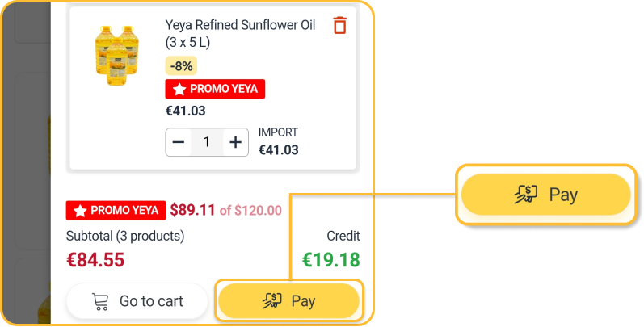
Task: Increase quantity with the plus button
Action: pos(235,142)
